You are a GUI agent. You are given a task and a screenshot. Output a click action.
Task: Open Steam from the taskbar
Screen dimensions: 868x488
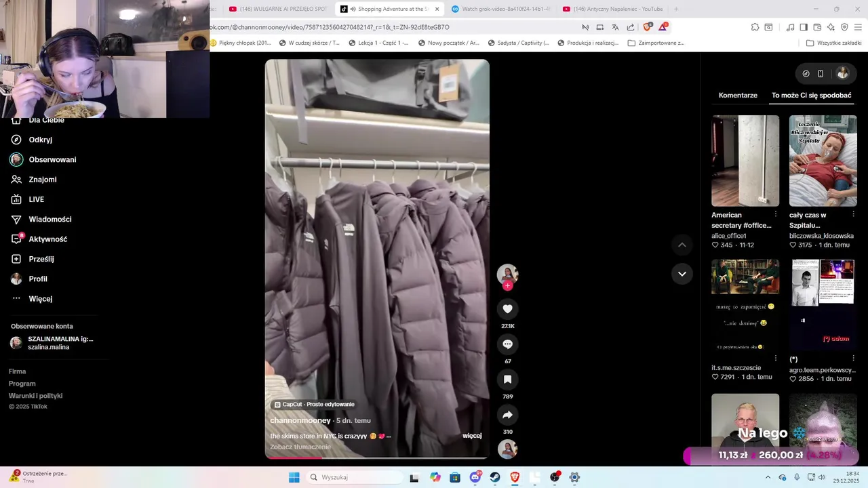[495, 477]
